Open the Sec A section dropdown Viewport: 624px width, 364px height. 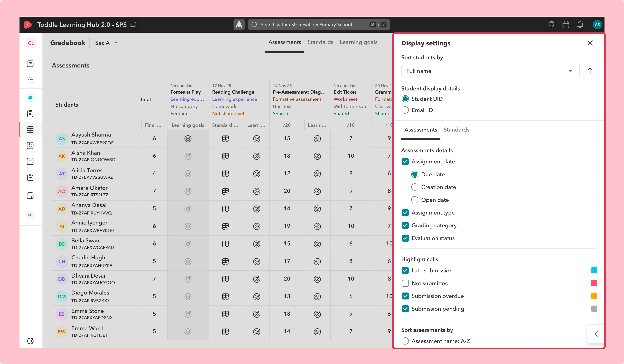click(106, 43)
